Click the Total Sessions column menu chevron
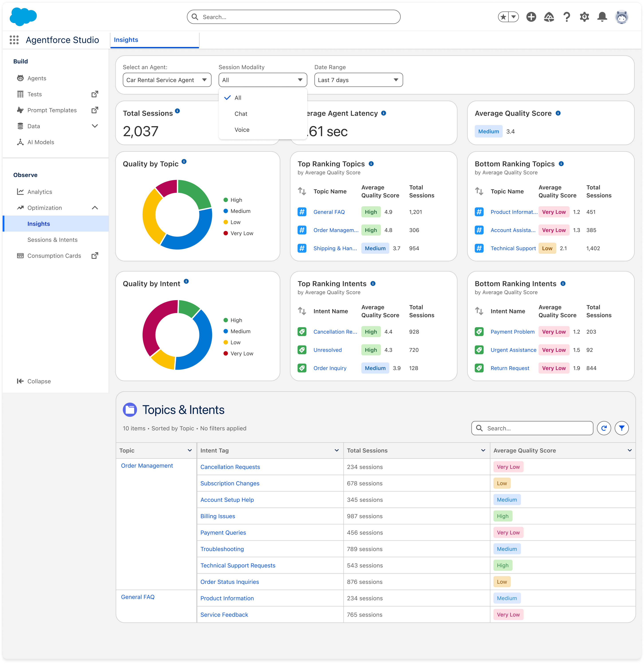This screenshot has height=664, width=644. [x=483, y=451]
